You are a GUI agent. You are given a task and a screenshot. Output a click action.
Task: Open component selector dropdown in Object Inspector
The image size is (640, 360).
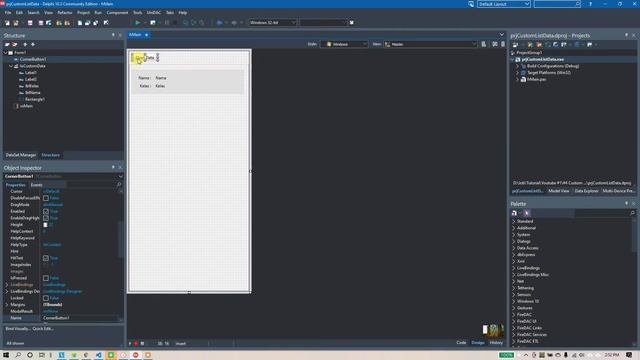pyautogui.click(x=120, y=176)
